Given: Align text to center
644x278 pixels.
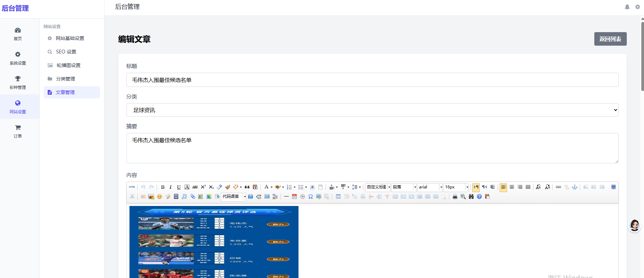Looking at the screenshot, I should (512, 187).
